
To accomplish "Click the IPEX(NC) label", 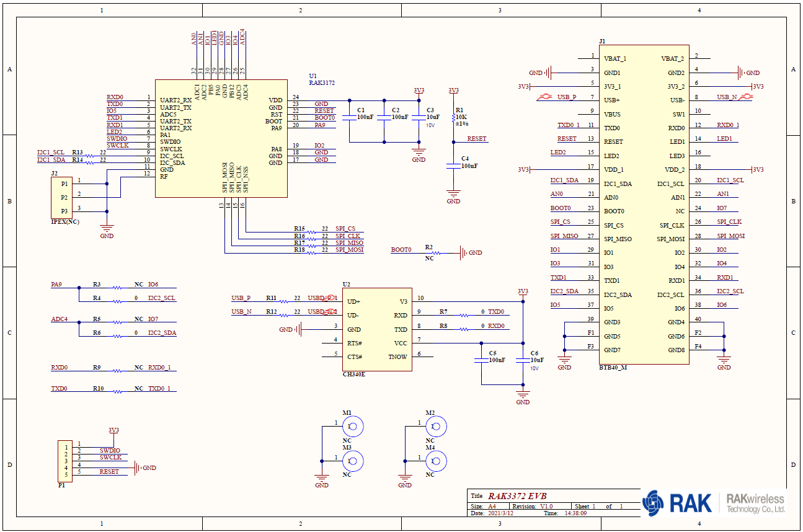I will (x=64, y=222).
